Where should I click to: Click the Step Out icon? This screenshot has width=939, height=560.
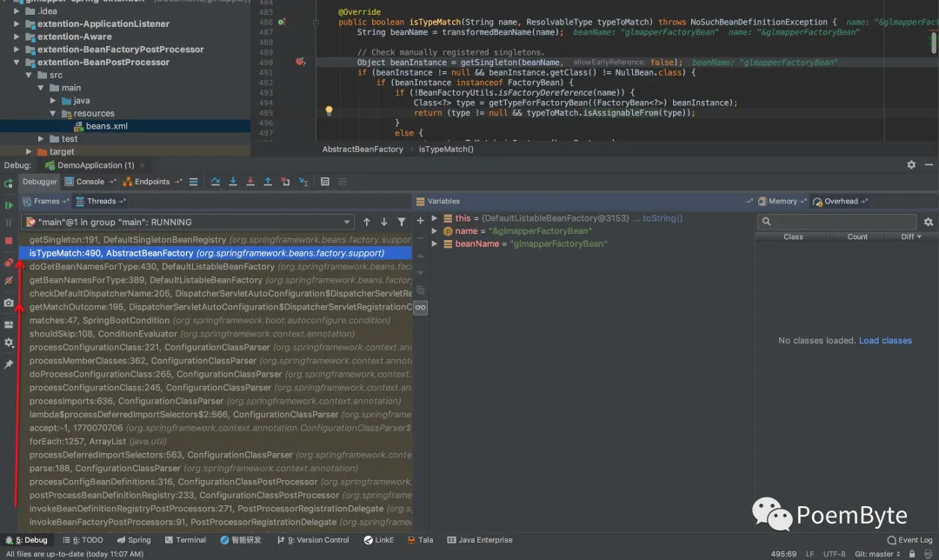(x=268, y=182)
